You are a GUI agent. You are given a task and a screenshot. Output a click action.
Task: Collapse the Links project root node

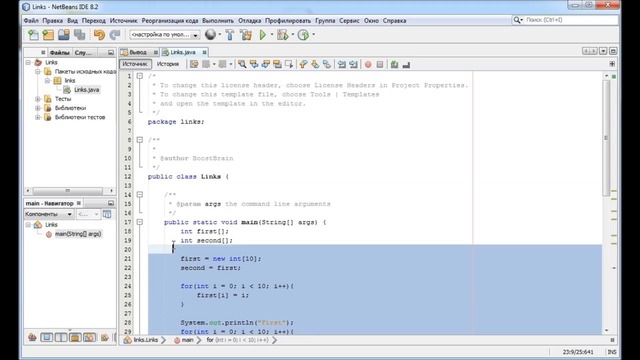(28, 62)
